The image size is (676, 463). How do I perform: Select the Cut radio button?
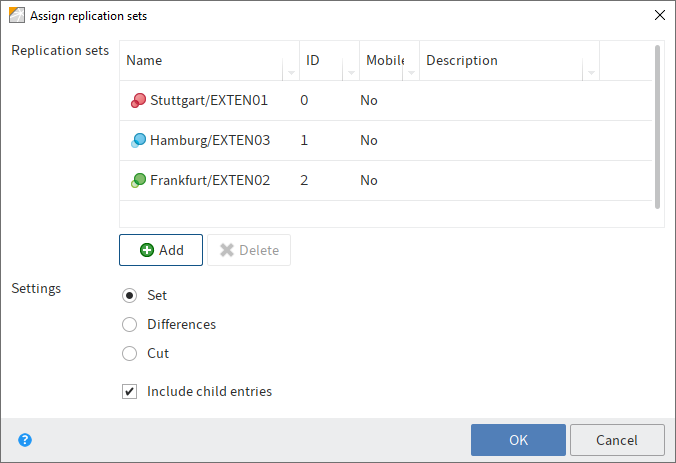(x=129, y=354)
